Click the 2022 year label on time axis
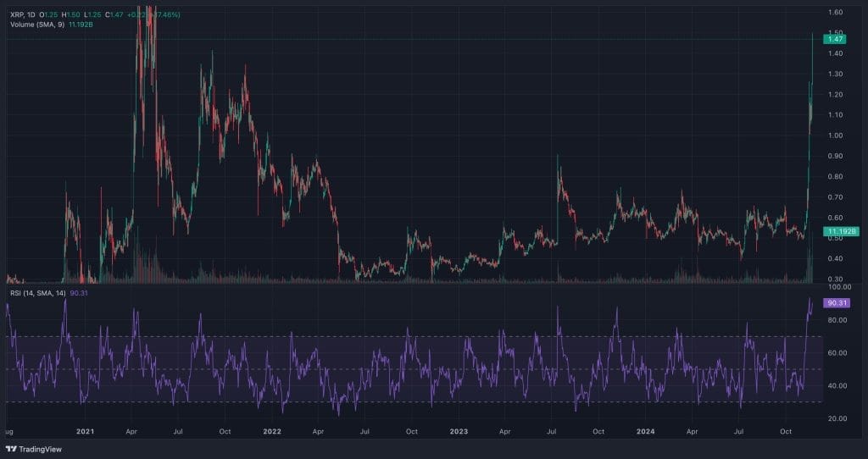Screen dimensions: 868x459 272,431
